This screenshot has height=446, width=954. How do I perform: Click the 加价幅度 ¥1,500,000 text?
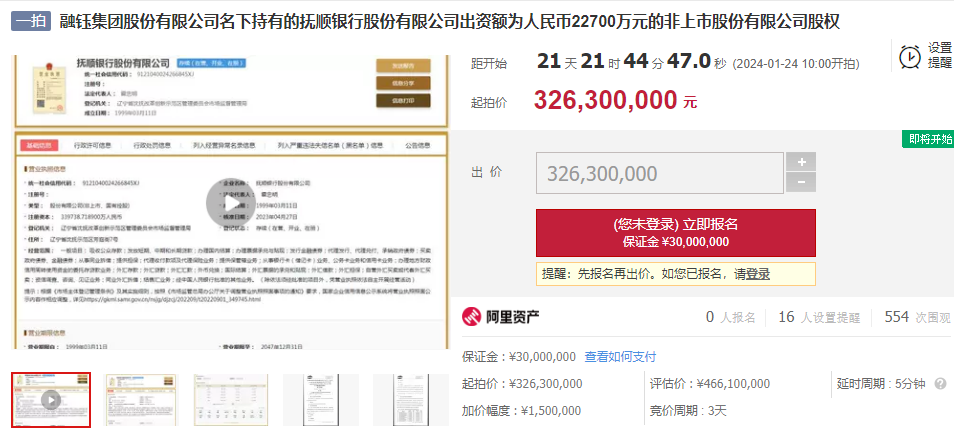(521, 411)
